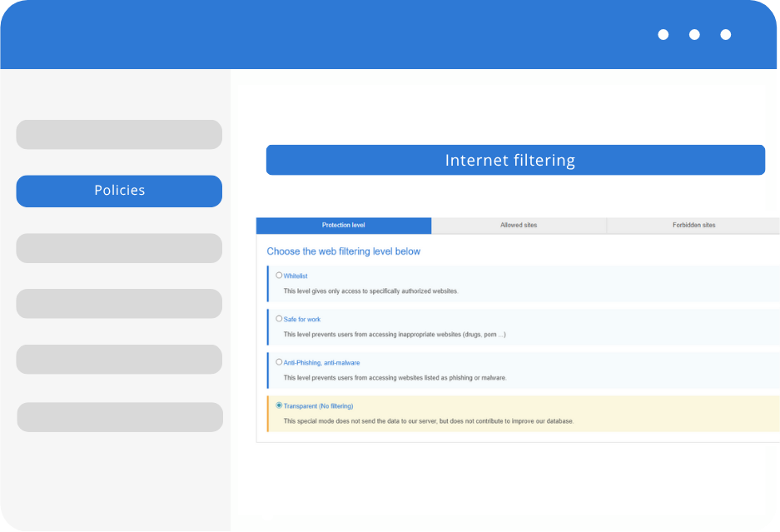Click the Anti-Phishing level description text
This screenshot has height=532, width=780.
point(395,378)
